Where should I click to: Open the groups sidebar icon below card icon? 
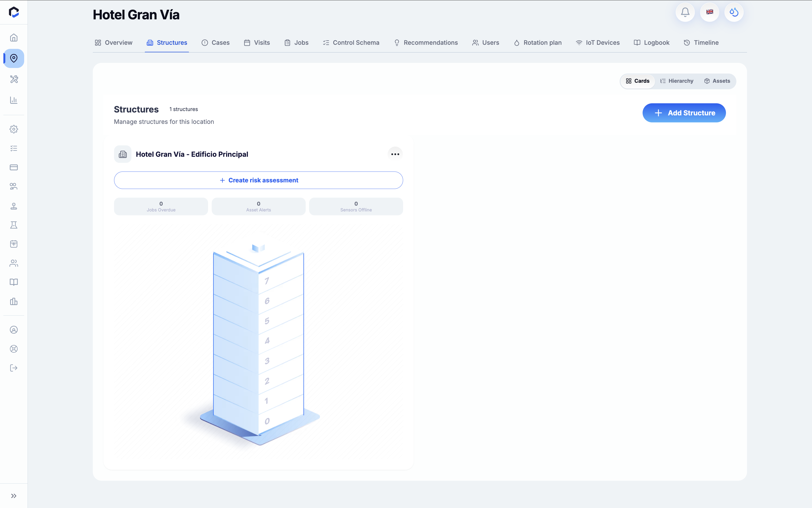pos(14,187)
